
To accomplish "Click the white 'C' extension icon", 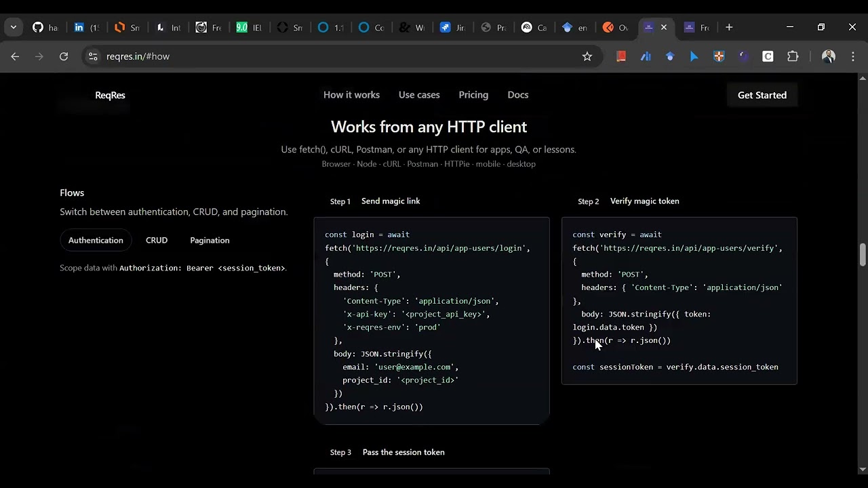I will coord(768,56).
